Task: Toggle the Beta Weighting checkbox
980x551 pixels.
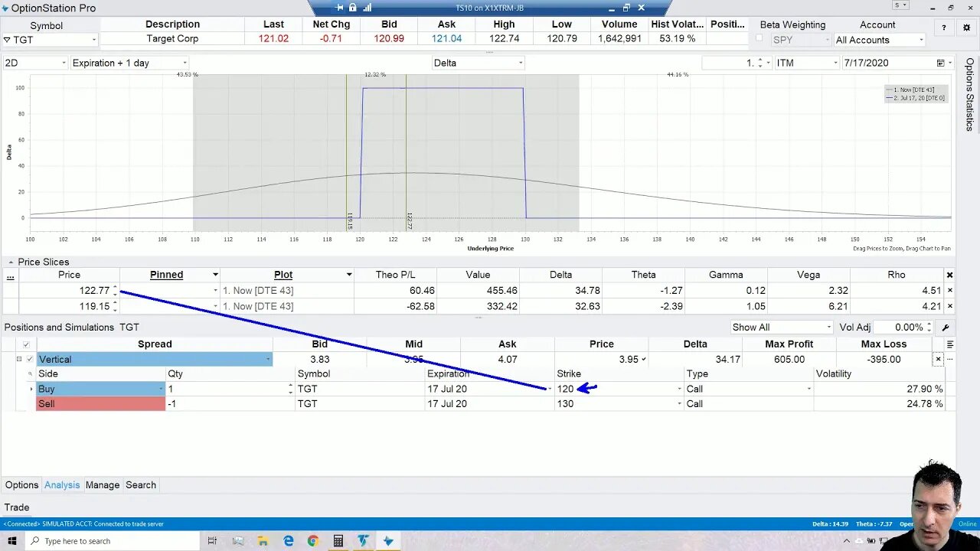Action: point(759,38)
